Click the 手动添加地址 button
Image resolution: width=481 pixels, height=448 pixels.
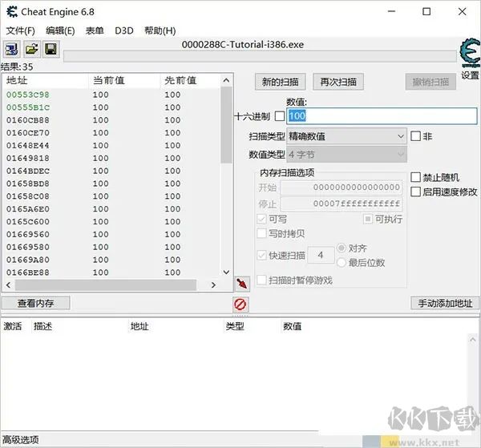click(x=444, y=303)
